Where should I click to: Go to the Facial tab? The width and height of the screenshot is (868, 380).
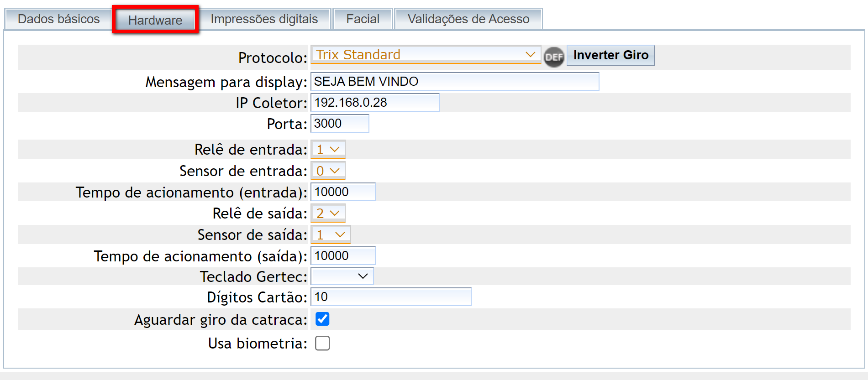click(363, 19)
